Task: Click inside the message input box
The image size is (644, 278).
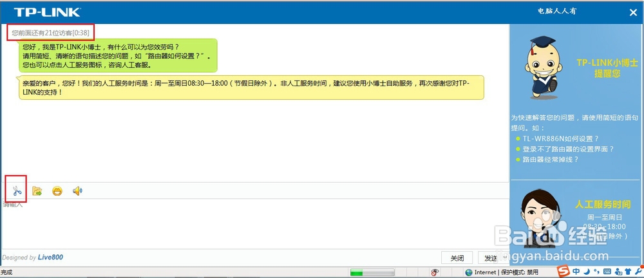Action: click(x=254, y=224)
